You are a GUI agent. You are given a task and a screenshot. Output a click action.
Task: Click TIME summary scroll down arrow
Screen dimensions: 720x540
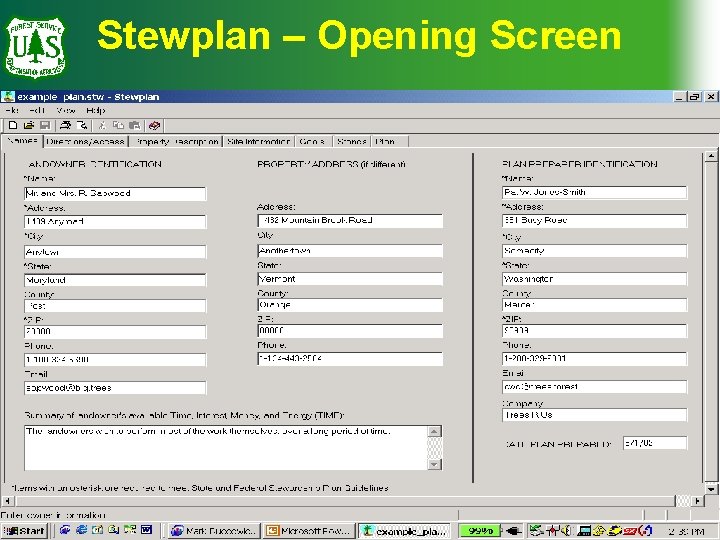point(434,464)
